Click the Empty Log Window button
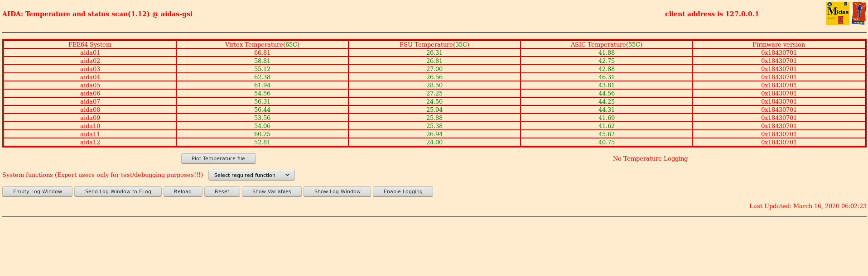The width and height of the screenshot is (868, 276). pyautogui.click(x=38, y=191)
